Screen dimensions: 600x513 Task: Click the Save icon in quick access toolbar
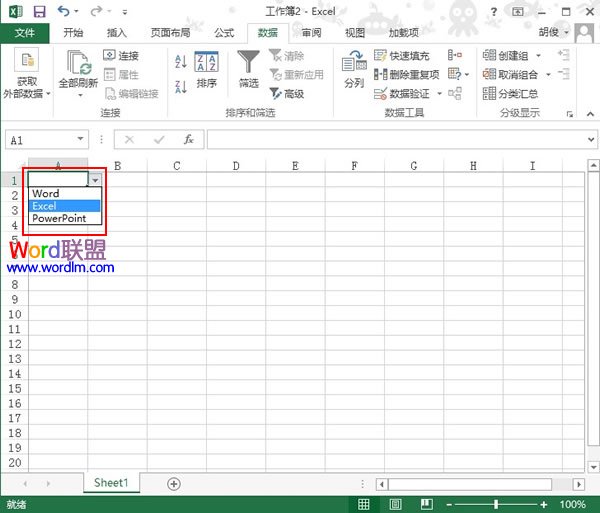pyautogui.click(x=39, y=11)
